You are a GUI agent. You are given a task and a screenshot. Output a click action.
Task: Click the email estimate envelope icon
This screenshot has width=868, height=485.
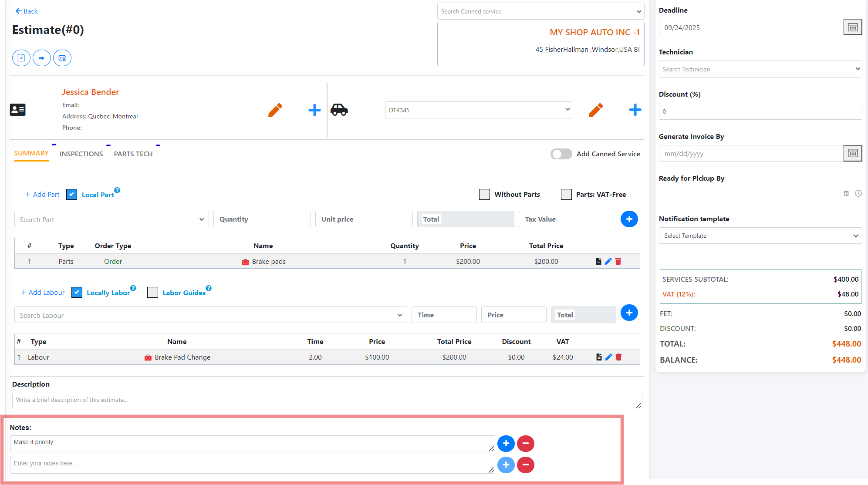[62, 58]
